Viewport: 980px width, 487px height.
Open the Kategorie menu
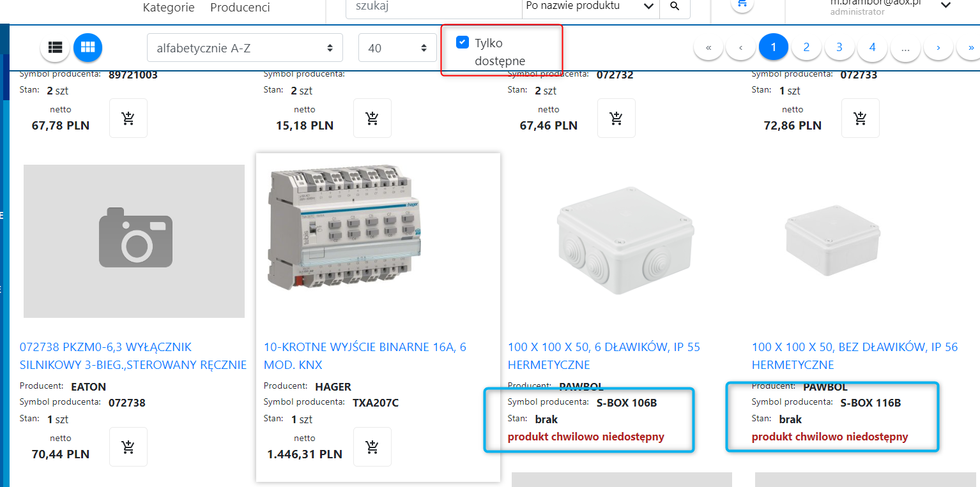(x=169, y=8)
